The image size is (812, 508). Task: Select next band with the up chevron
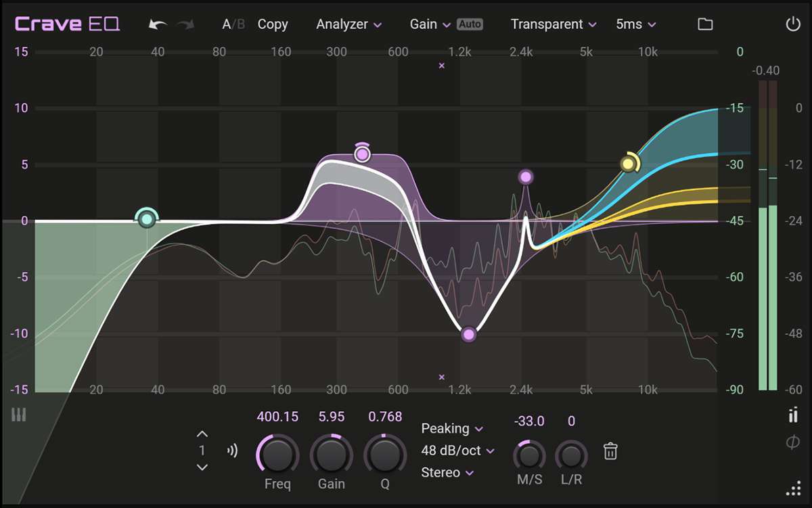202,434
